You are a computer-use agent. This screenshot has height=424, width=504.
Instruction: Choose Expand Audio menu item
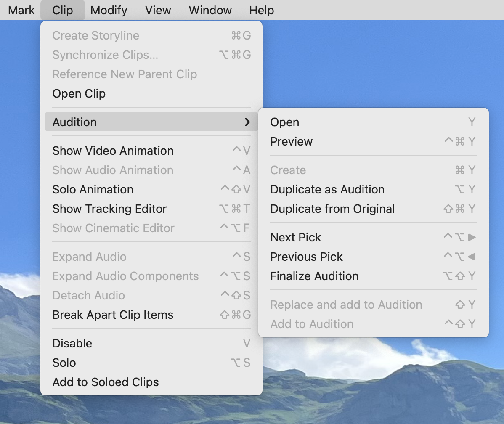pyautogui.click(x=151, y=257)
